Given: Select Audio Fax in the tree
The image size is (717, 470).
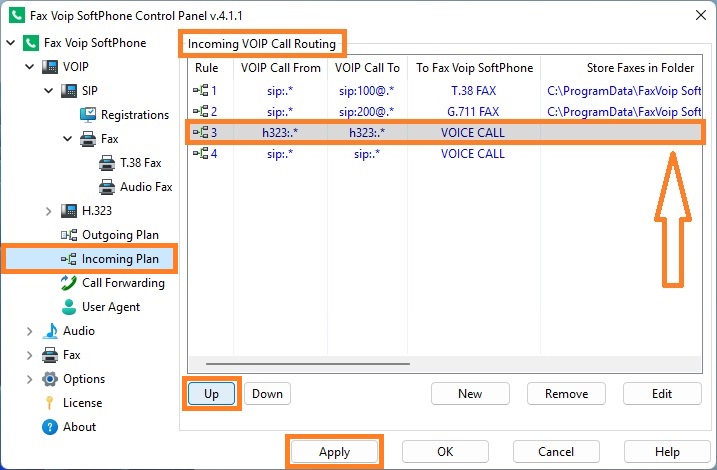Looking at the screenshot, I should 146,187.
